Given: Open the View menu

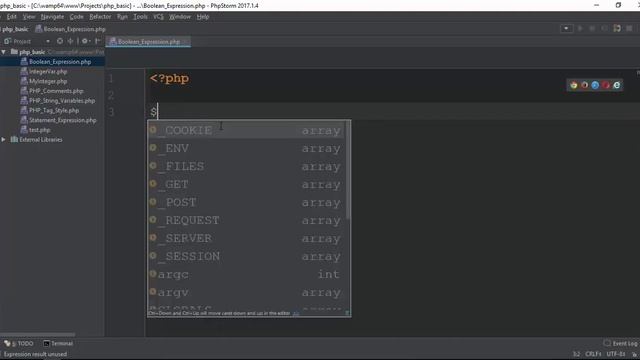Looking at the screenshot, I should point(29,17).
